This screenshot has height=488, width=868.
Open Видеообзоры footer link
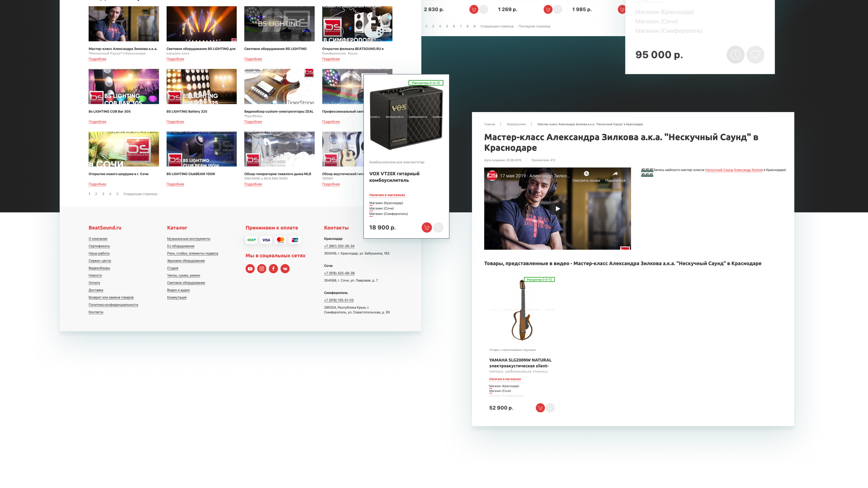(x=99, y=268)
